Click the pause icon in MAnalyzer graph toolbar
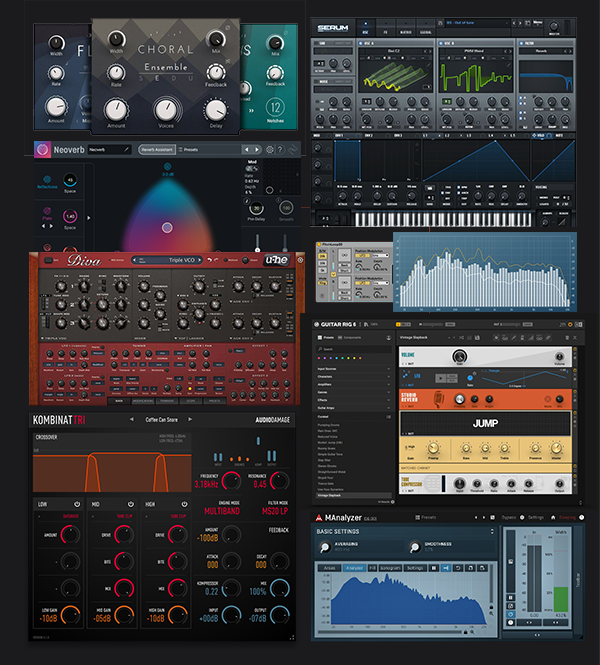This screenshot has width=600, height=665. pos(434,568)
